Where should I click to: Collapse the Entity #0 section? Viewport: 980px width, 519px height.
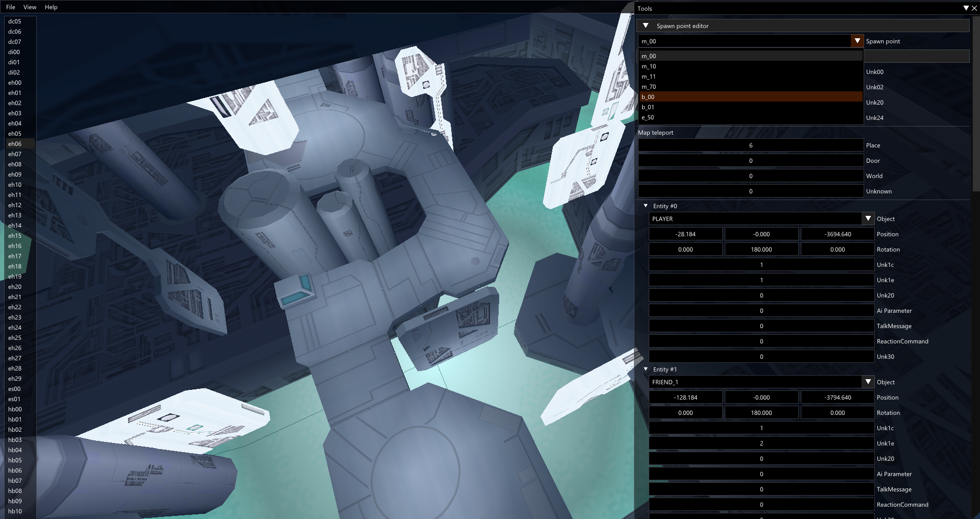(x=645, y=206)
